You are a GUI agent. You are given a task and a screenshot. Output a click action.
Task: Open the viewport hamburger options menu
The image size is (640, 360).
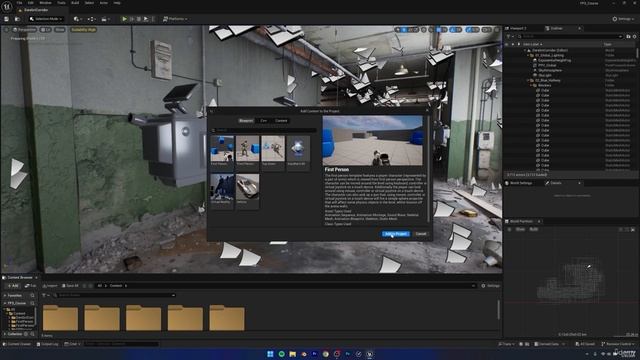[x=6, y=30]
